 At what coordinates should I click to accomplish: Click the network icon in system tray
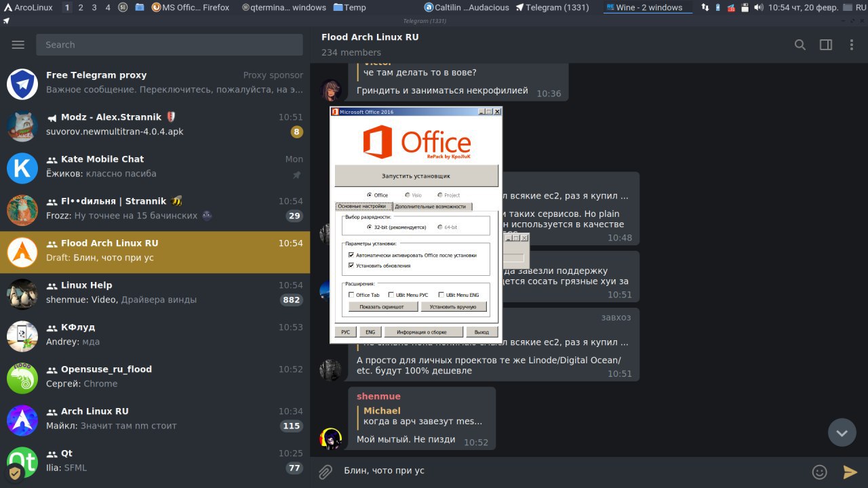coord(705,7)
